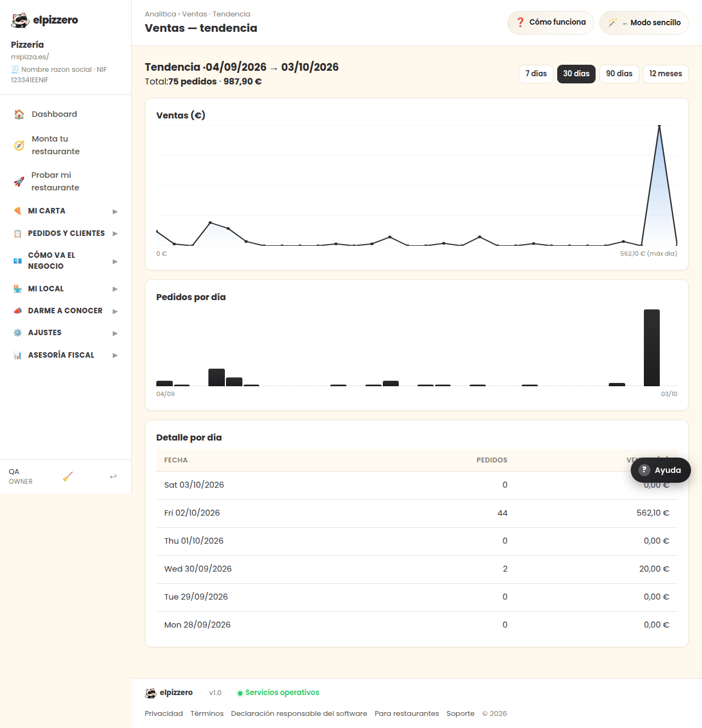Open Probar mi restaurante
This screenshot has height=728, width=702.
[x=66, y=182]
